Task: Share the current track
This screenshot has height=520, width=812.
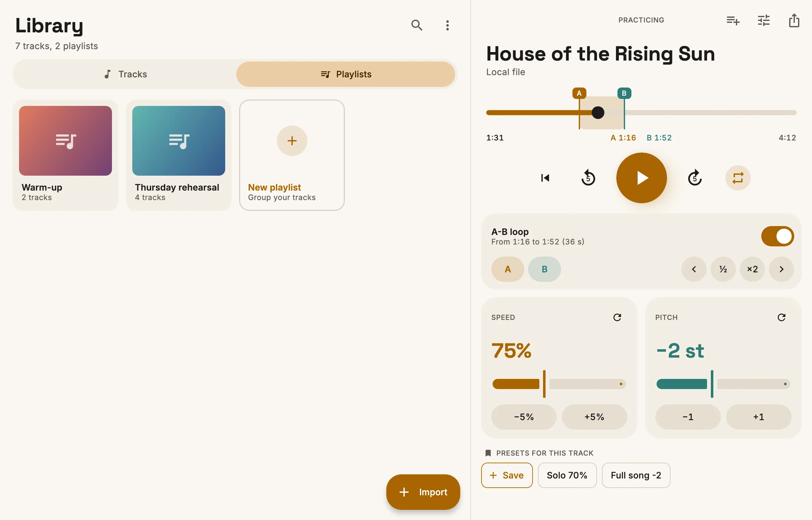Action: 794,20
